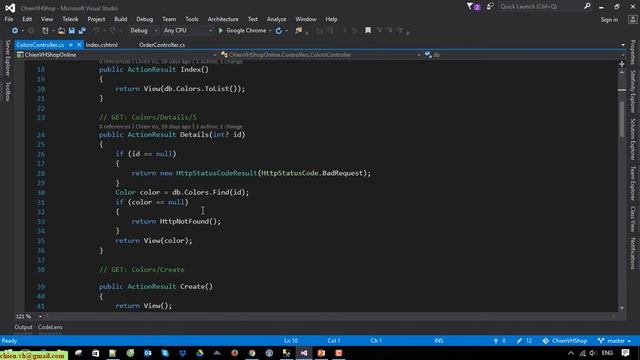This screenshot has width=640, height=360.
Task: Click the Undo arrow icon
Action: 96,31
